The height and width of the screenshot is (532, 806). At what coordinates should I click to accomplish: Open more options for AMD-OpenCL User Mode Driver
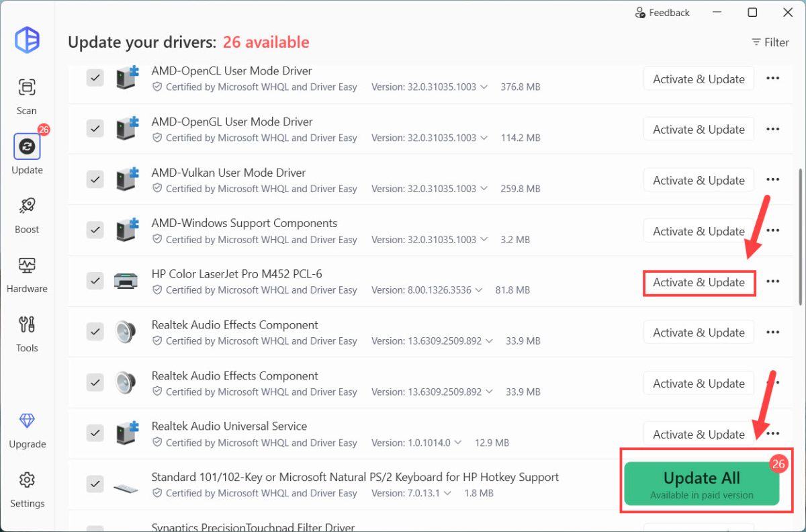[773, 78]
